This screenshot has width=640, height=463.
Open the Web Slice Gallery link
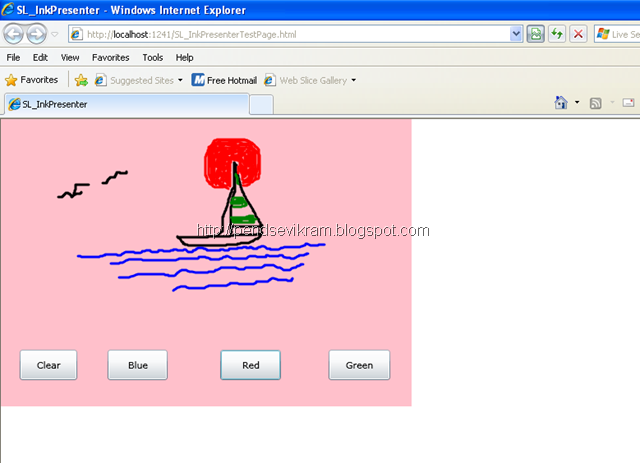coord(305,80)
